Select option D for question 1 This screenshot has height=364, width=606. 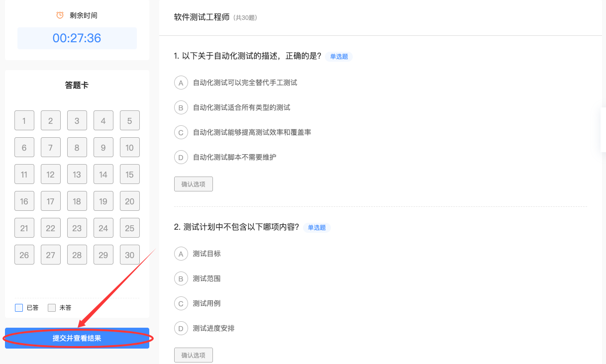tap(181, 157)
